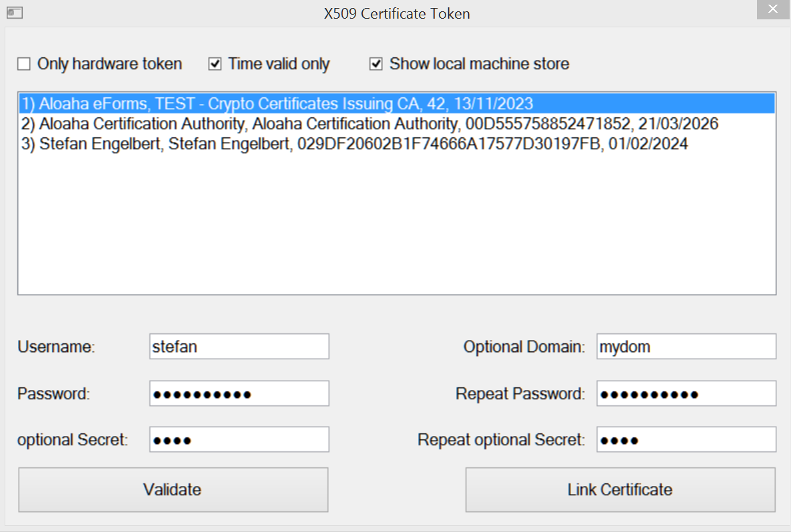This screenshot has width=791, height=532.
Task: Click the optional Secret field
Action: tap(239, 439)
